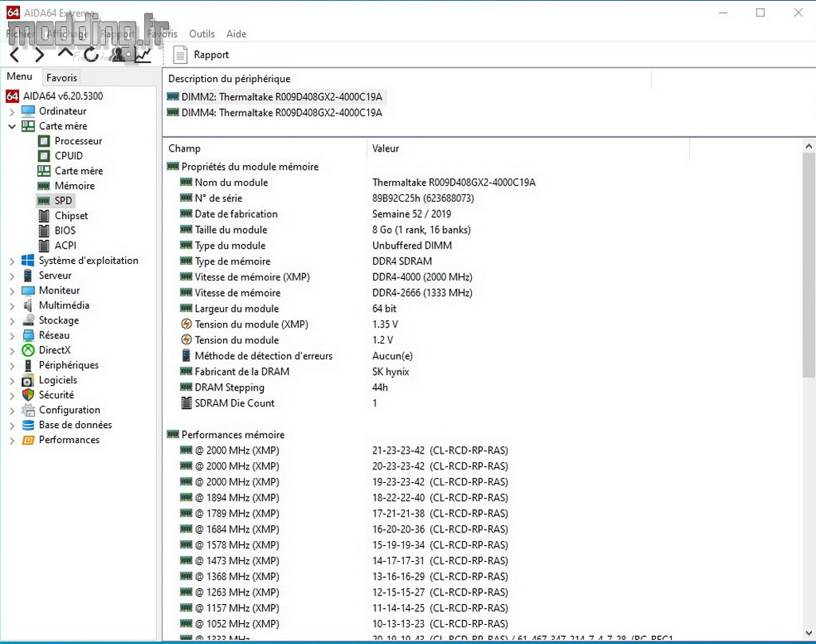
Task: Click the Stockage drive icon
Action: pos(28,320)
